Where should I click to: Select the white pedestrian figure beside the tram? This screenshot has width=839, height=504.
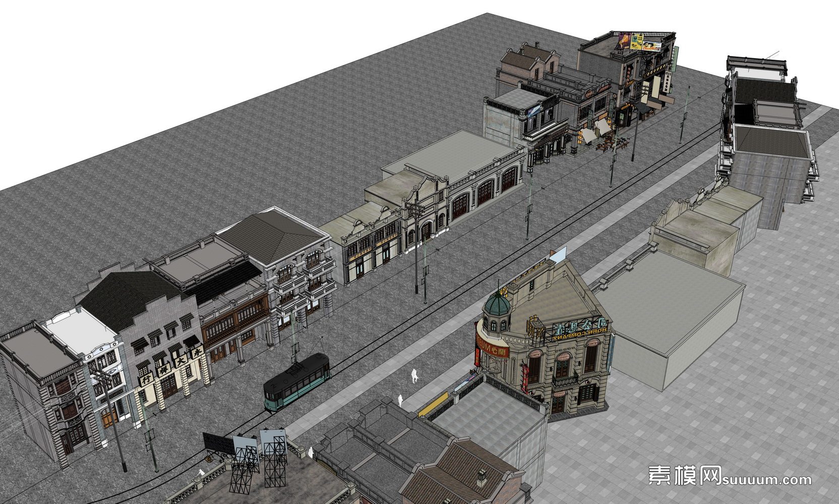pos(414,375)
